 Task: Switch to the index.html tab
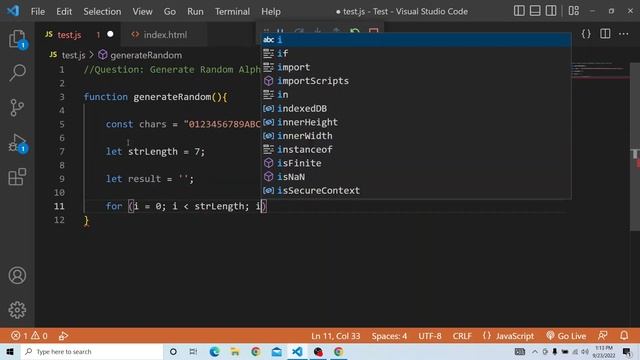[x=165, y=35]
